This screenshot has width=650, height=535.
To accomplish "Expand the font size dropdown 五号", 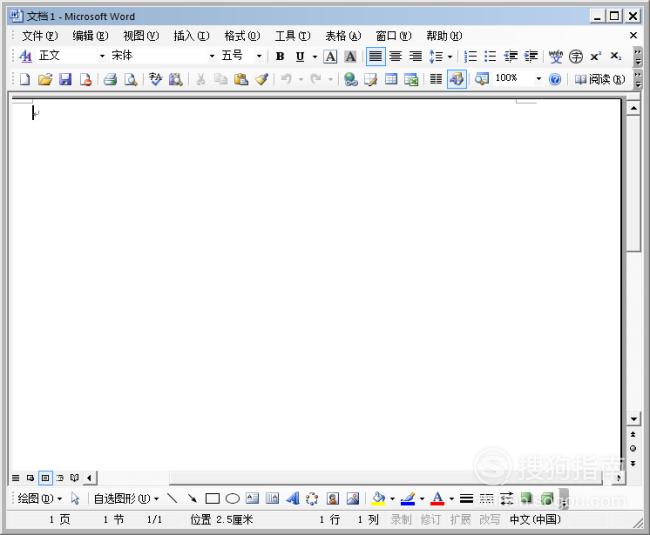I will 259,56.
